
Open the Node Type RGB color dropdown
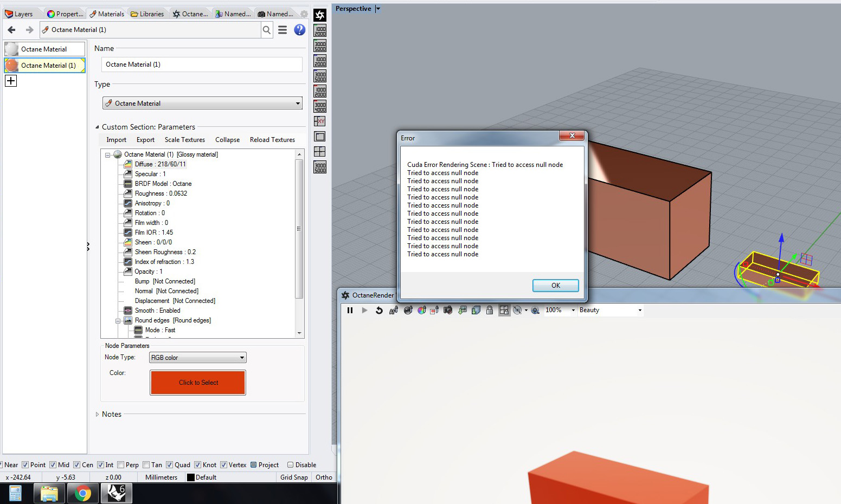point(198,358)
